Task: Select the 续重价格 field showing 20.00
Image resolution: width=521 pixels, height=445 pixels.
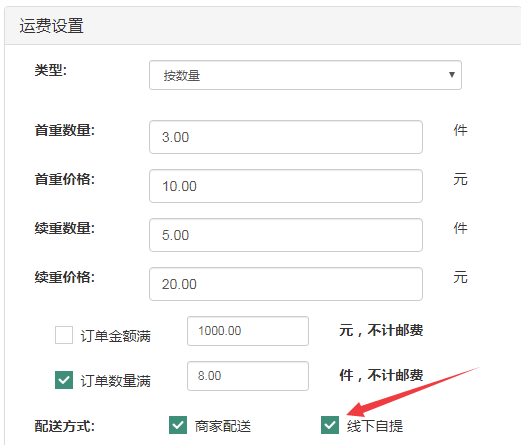Action: point(286,284)
